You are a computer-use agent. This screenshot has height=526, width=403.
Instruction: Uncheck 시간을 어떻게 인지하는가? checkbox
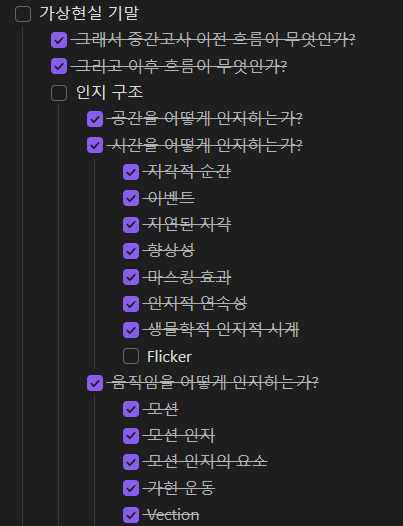95,145
